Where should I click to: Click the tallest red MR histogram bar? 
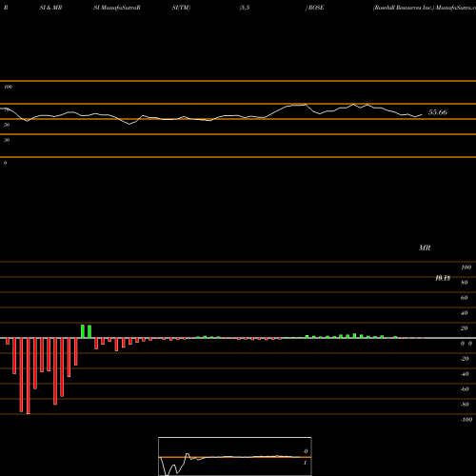tap(29, 376)
